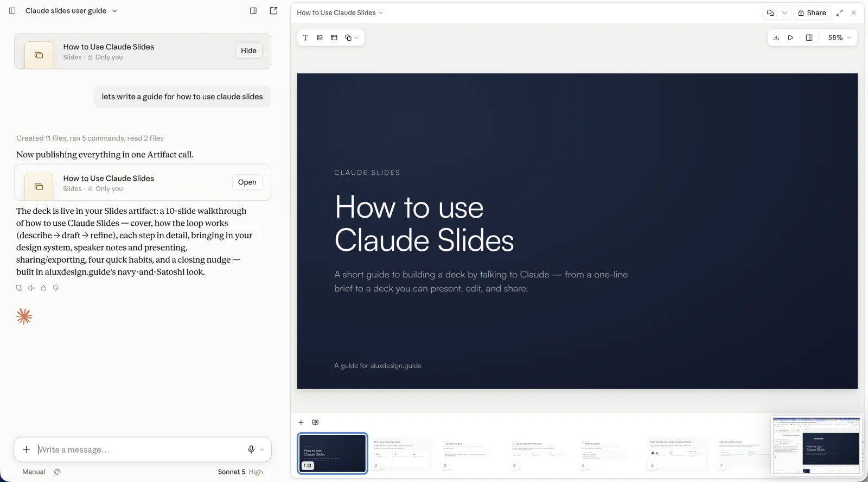Give the response a thumbs up
This screenshot has width=868, height=482.
tap(43, 288)
